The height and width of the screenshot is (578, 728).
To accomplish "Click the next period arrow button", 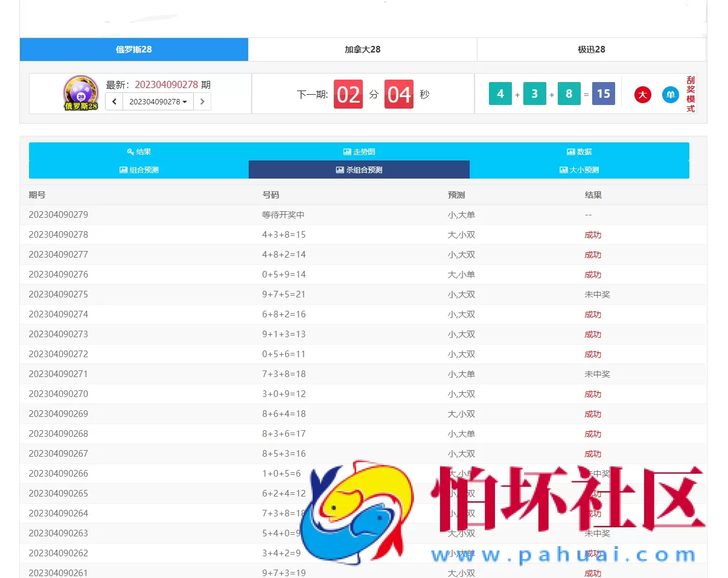I will click(x=202, y=101).
